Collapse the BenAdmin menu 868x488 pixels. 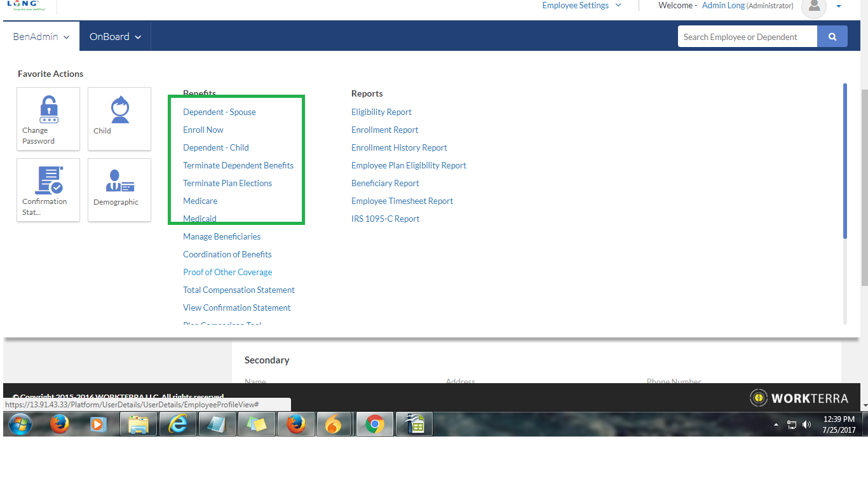coord(41,37)
